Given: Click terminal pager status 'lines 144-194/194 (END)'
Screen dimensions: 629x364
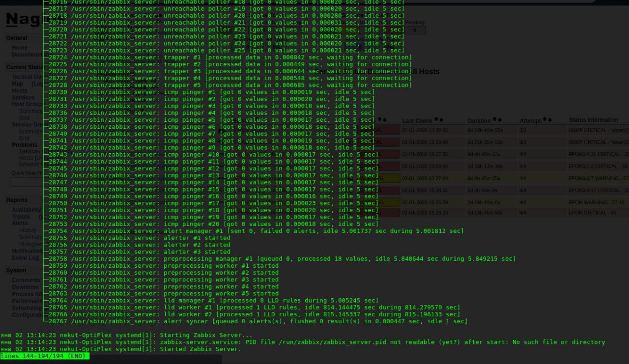Looking at the screenshot, I should 45,356.
